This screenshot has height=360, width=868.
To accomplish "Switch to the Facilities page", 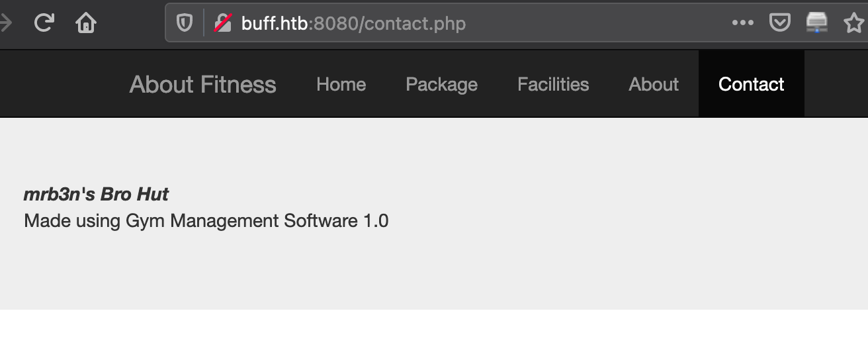I will pyautogui.click(x=553, y=84).
